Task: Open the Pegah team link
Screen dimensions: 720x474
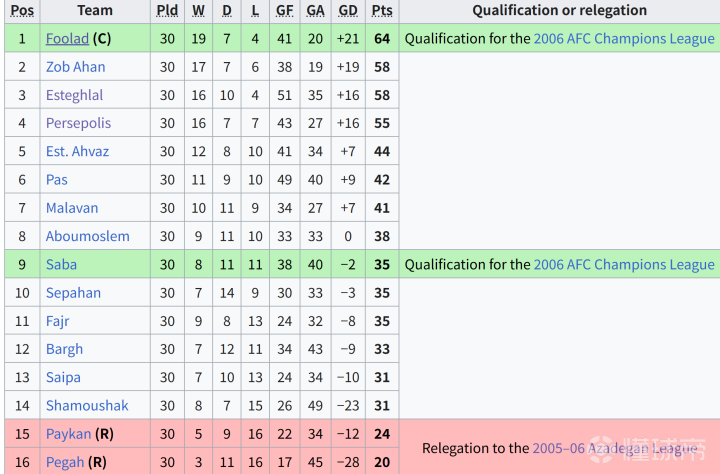Action: click(x=65, y=462)
